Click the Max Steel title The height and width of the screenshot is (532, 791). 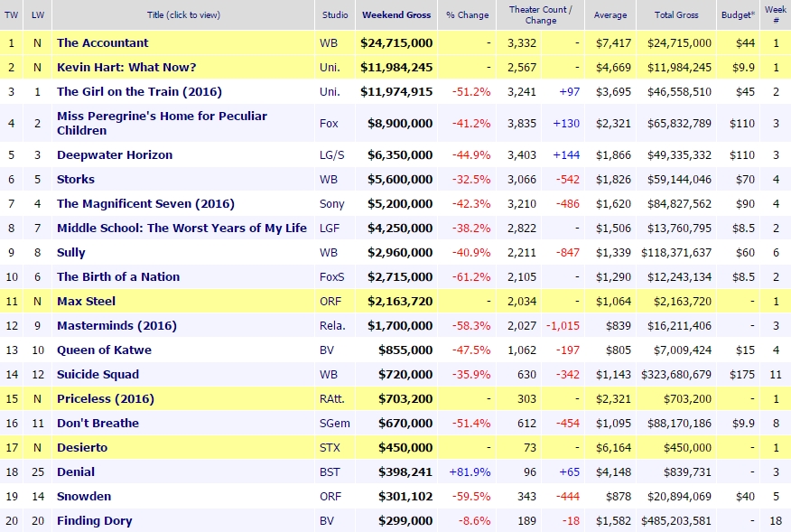pos(87,302)
